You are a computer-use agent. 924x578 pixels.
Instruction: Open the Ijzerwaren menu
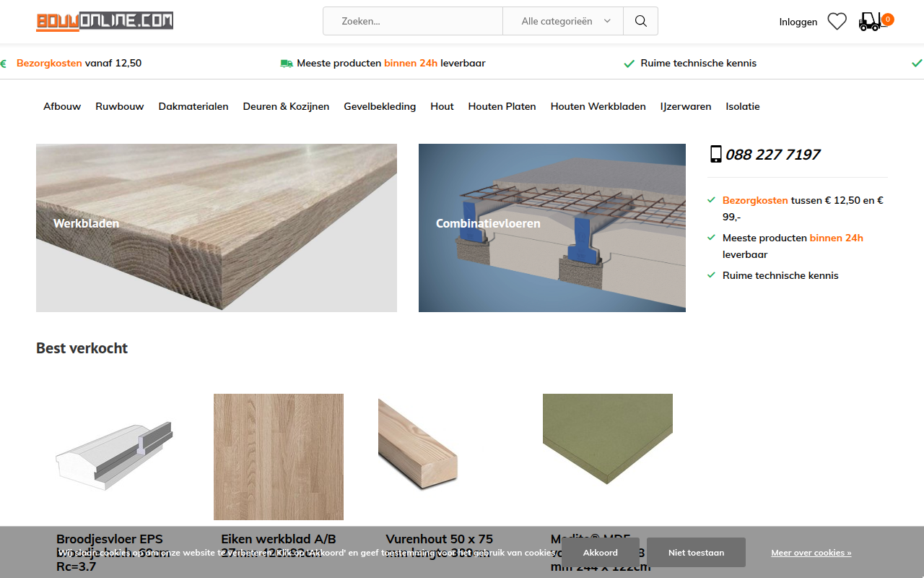click(x=686, y=106)
